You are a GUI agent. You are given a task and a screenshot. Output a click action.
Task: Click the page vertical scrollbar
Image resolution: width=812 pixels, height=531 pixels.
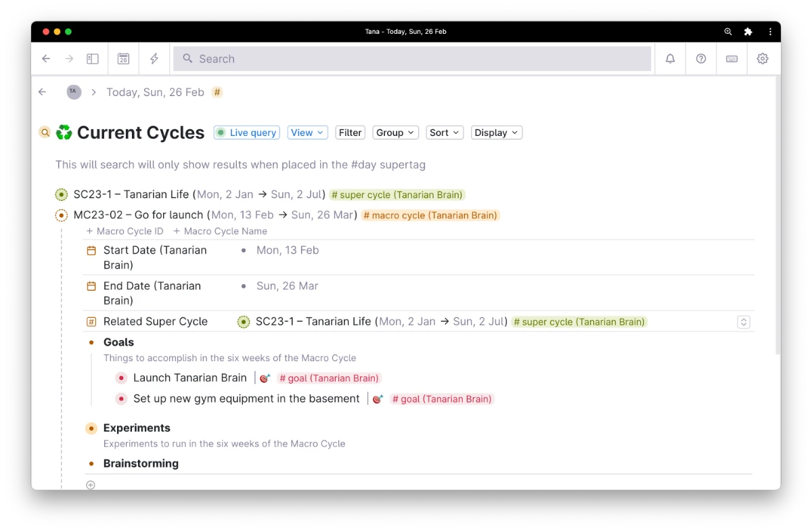777,216
